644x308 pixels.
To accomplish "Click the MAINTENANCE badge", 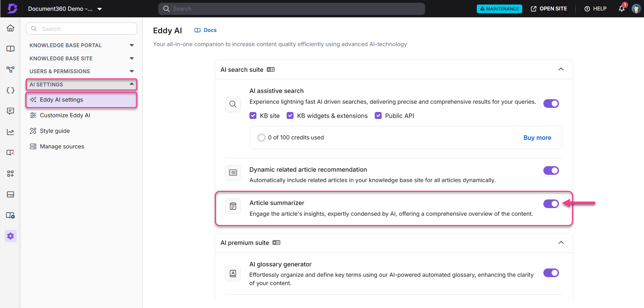I will 499,9.
